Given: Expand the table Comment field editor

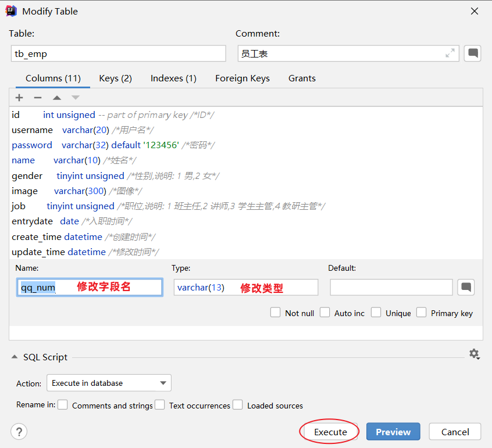Looking at the screenshot, I should (x=450, y=53).
